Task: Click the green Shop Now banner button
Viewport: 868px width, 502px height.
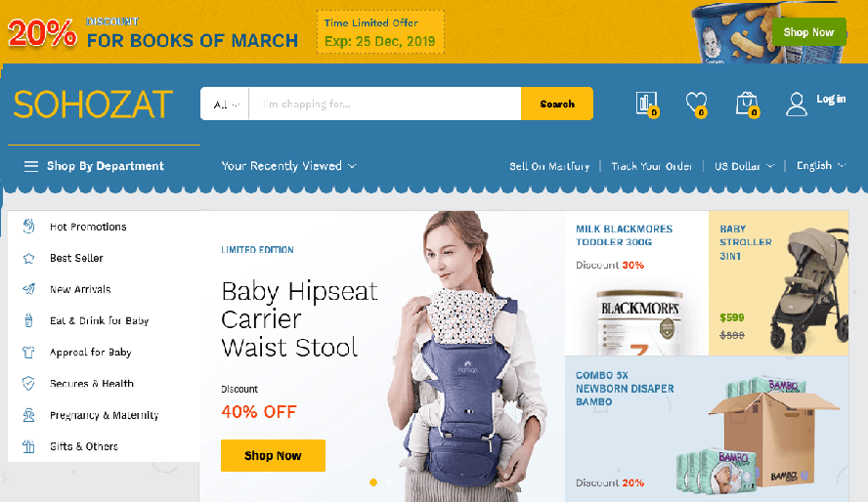Action: [808, 32]
